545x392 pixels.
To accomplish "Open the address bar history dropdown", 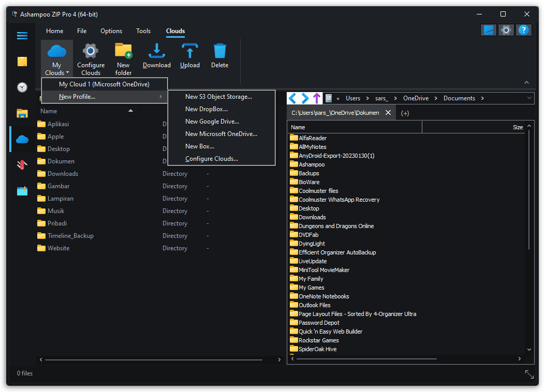I will click(x=529, y=98).
